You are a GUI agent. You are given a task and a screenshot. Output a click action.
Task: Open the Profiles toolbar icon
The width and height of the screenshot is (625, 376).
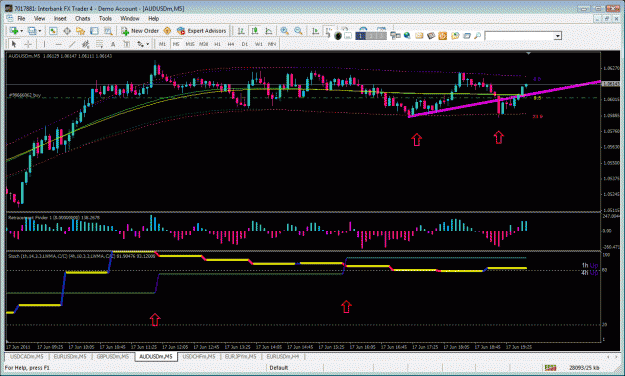tap(32, 31)
